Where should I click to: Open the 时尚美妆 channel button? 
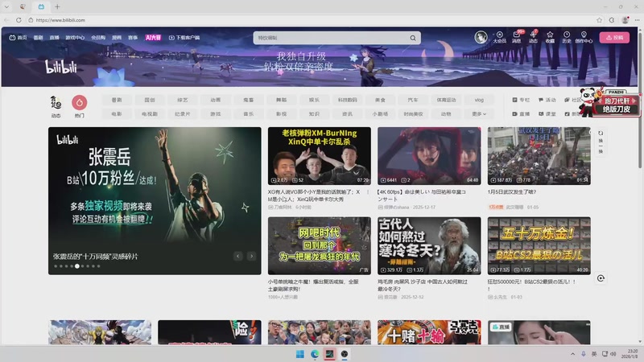click(413, 113)
